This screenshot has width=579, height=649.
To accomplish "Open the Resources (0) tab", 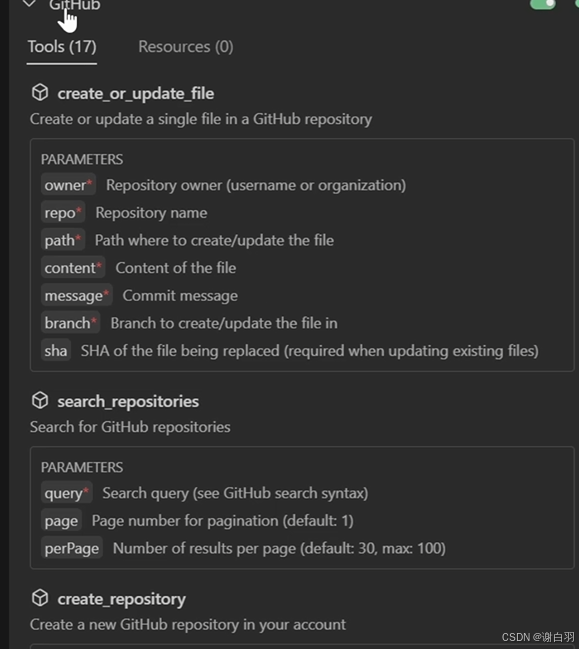I will [186, 47].
